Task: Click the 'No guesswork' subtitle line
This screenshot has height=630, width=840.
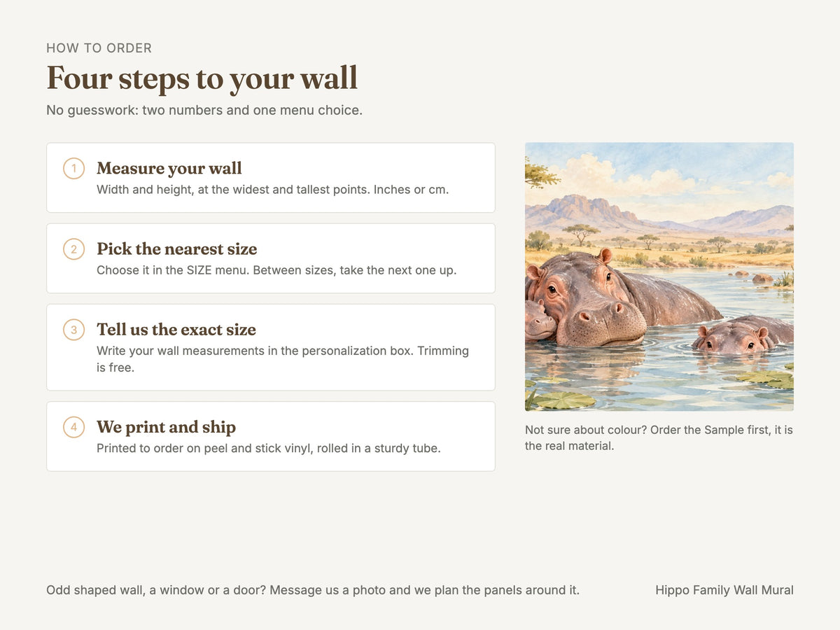Action: tap(204, 110)
